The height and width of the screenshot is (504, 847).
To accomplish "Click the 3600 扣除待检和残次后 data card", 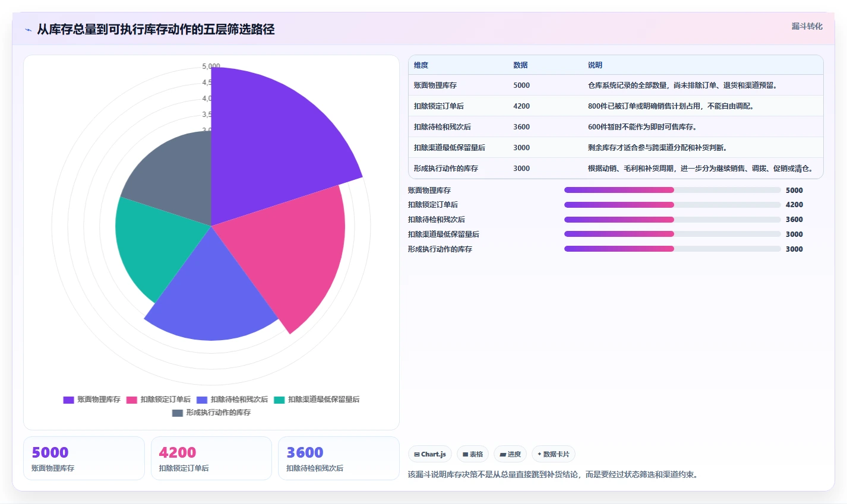I will click(339, 458).
